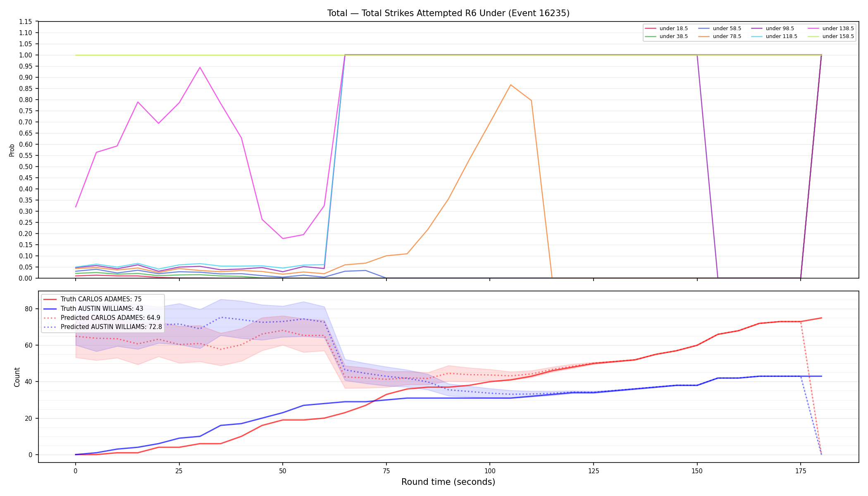
Task: Click the 50 tick on the round time axis
Action: pyautogui.click(x=283, y=470)
